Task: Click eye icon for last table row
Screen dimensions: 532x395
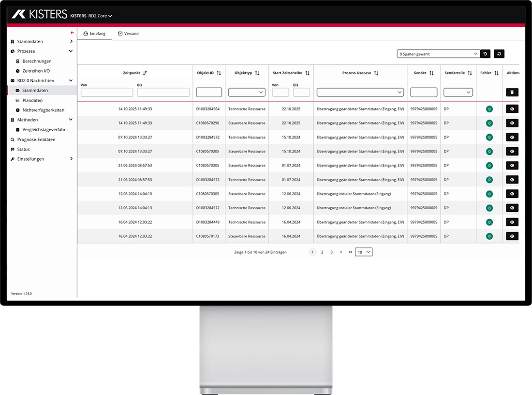Action: [x=512, y=236]
